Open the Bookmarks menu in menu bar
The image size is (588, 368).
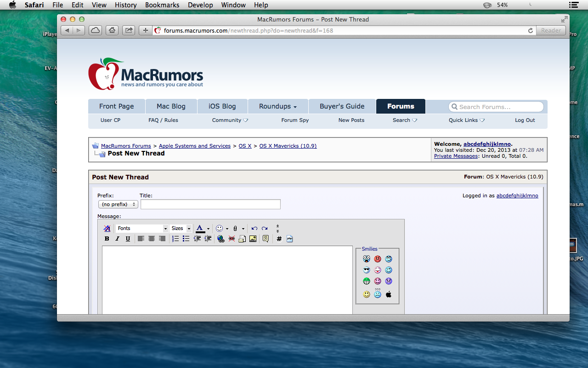click(x=163, y=5)
